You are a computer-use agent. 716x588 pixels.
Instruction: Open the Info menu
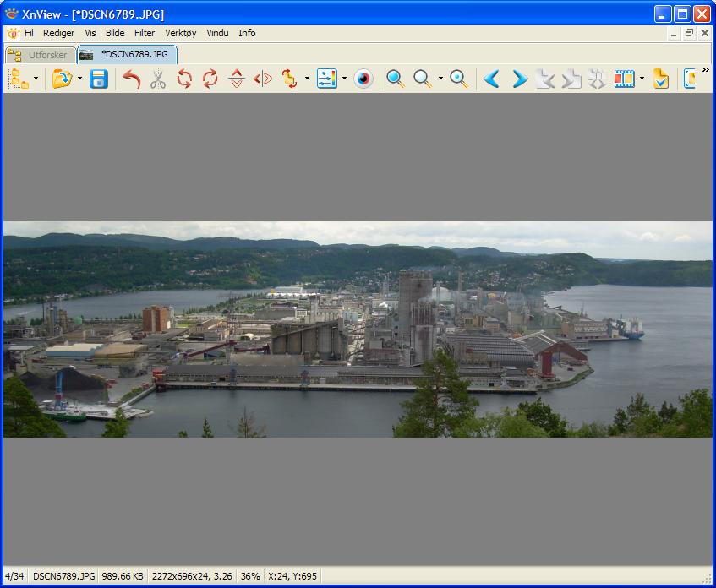[247, 33]
